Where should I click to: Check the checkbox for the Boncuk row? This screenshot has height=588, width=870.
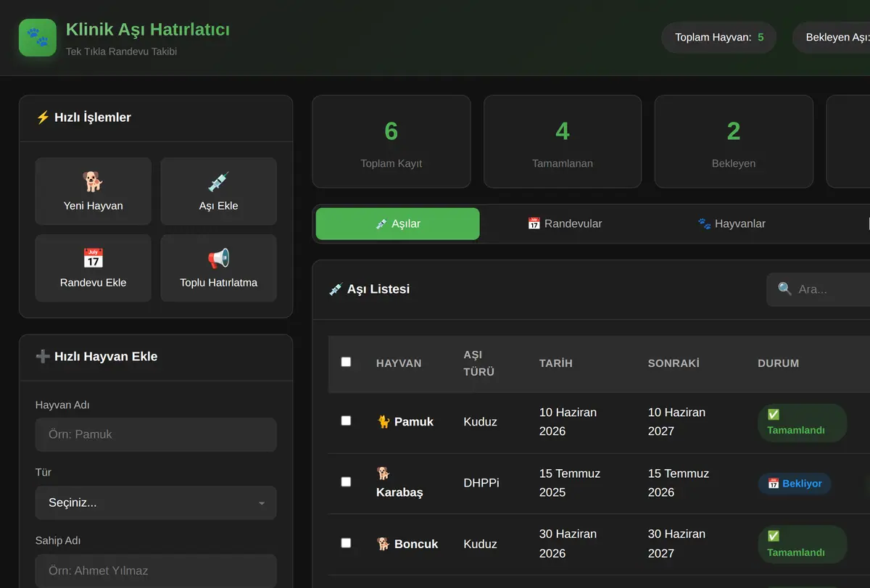(x=346, y=542)
